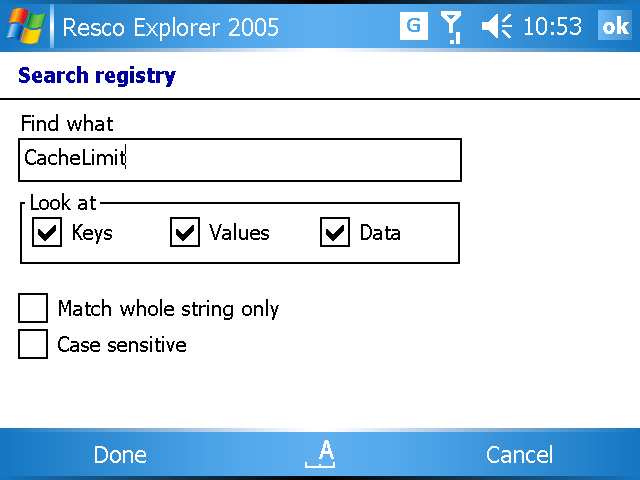Click the Look at group label
640x480 pixels.
point(63,203)
